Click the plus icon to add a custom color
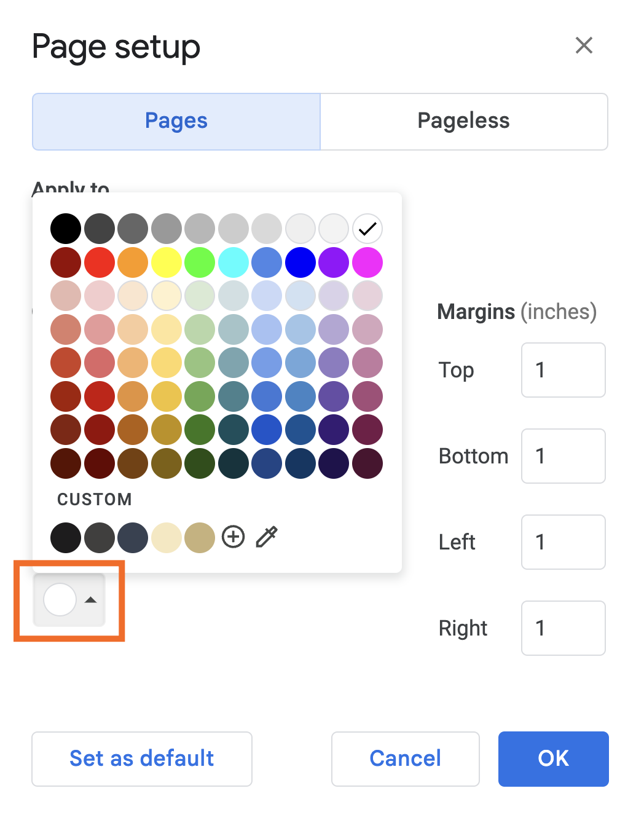This screenshot has height=815, width=644. click(x=233, y=537)
